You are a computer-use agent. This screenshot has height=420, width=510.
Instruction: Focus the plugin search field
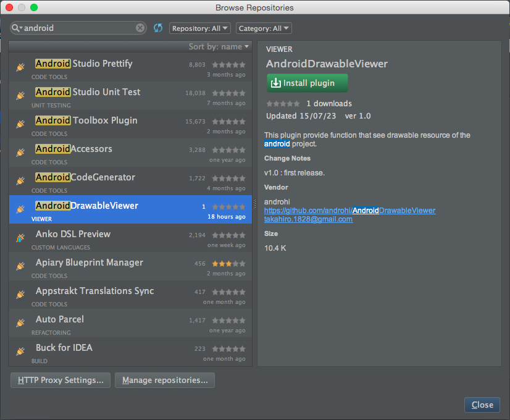click(80, 28)
